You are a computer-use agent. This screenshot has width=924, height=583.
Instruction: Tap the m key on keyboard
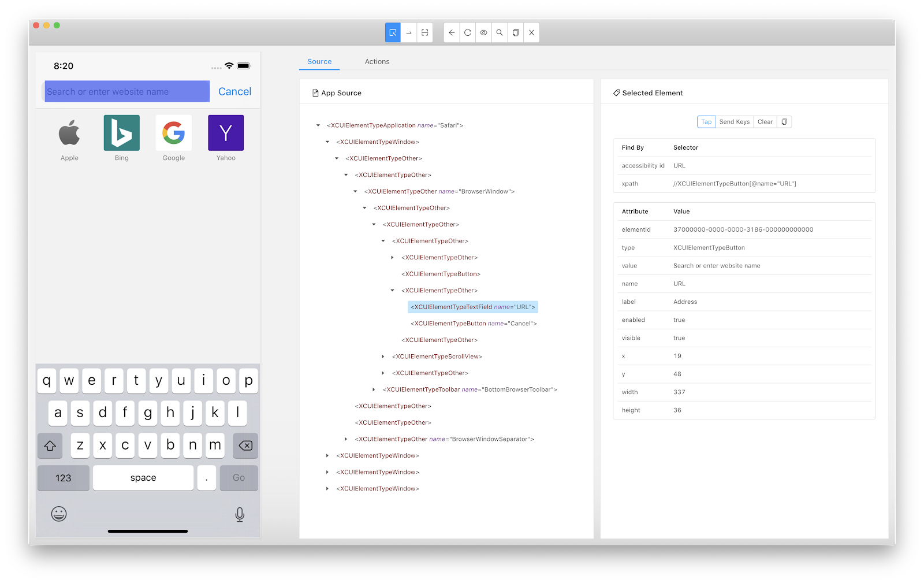click(x=215, y=445)
